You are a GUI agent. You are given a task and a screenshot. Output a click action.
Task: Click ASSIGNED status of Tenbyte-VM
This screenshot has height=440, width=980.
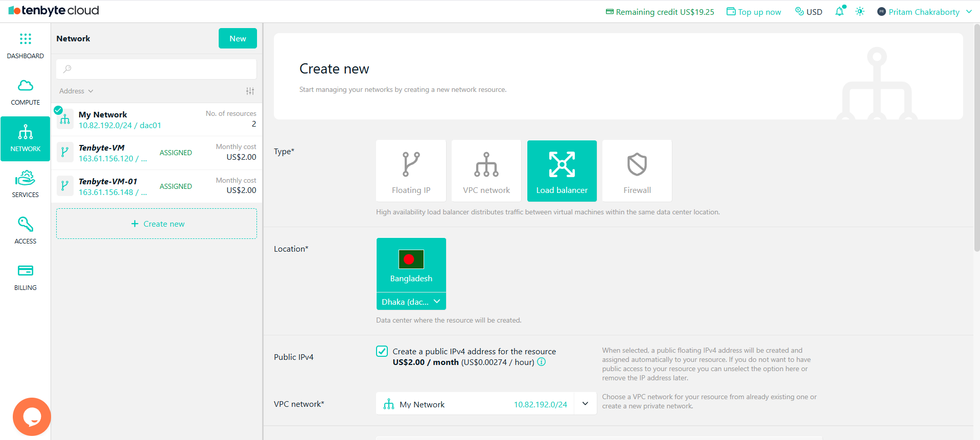[176, 153]
